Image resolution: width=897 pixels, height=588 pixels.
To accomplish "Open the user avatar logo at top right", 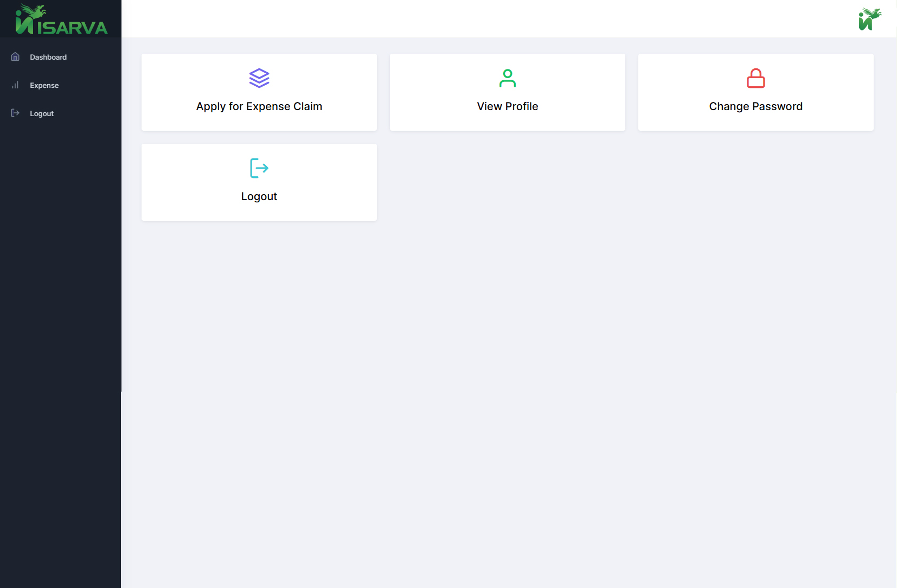I will click(x=869, y=20).
